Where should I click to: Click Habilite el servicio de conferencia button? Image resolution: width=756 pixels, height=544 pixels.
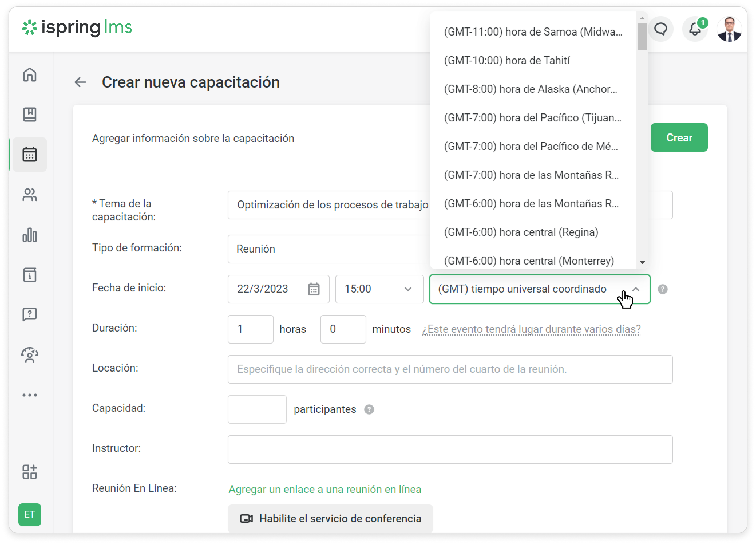click(x=330, y=518)
